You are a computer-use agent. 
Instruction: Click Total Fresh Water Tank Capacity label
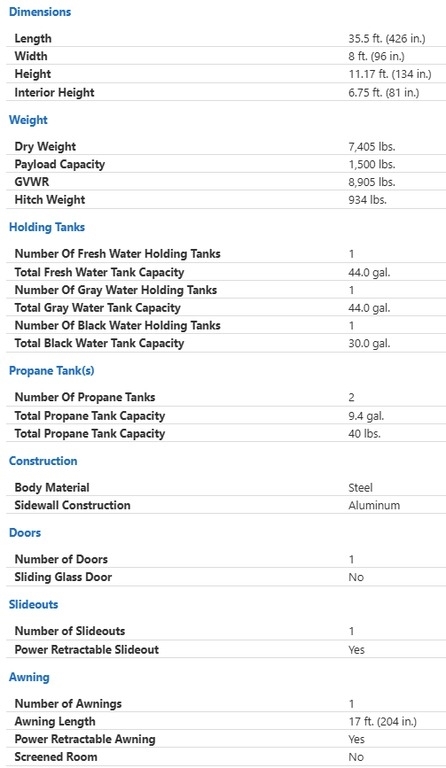pos(99,272)
